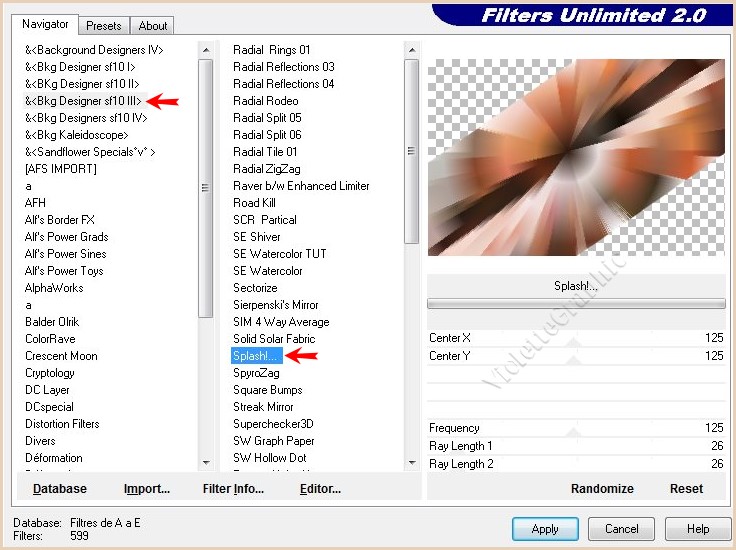Screen dimensions: 736x550
Task: Click Import... to add filters
Action: (147, 489)
